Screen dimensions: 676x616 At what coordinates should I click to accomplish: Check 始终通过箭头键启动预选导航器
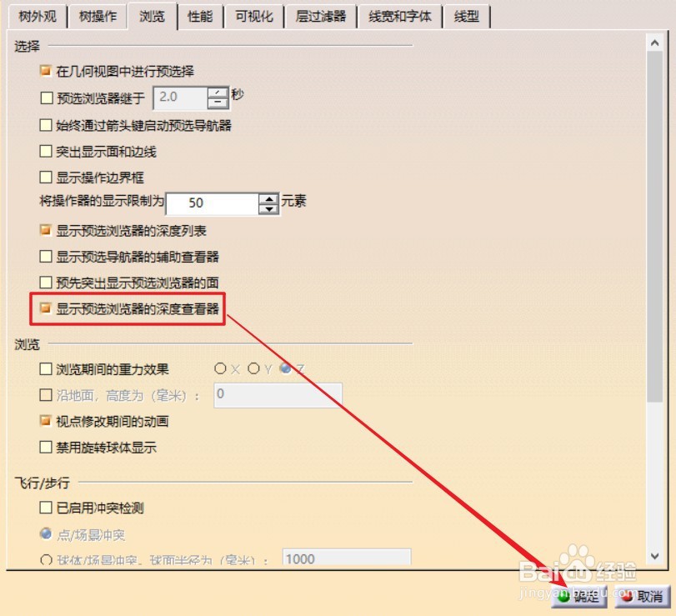coord(46,125)
